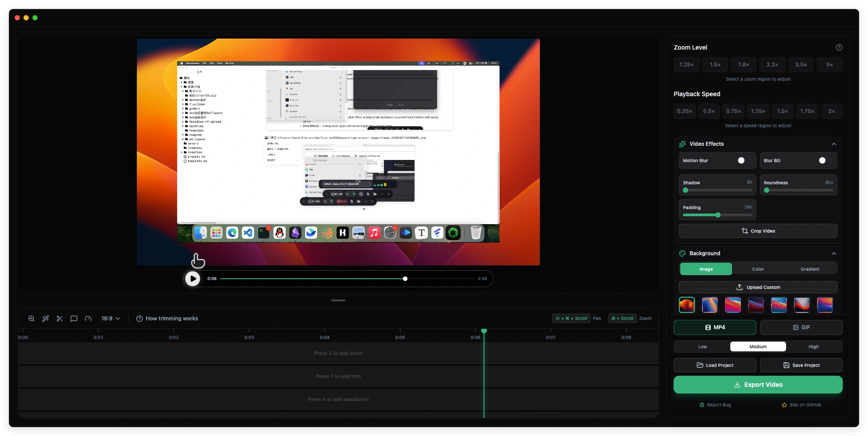Choose the second background wallpaper thumbnail
Image resolution: width=868 pixels, height=436 pixels.
(709, 305)
